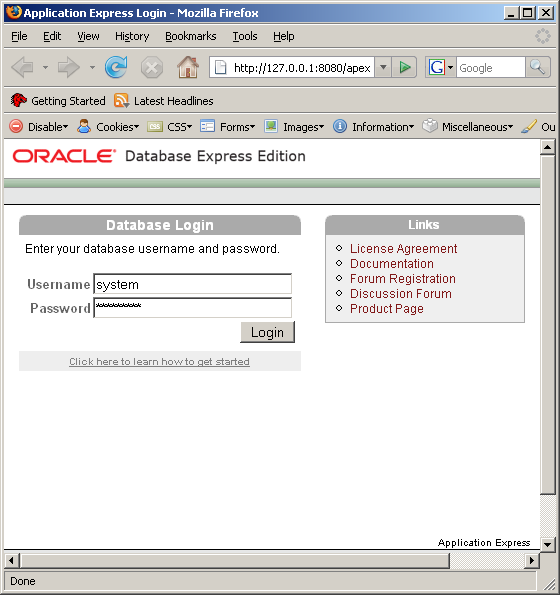Expand the Back history dropdown arrow
This screenshot has width=560, height=595.
click(x=46, y=68)
